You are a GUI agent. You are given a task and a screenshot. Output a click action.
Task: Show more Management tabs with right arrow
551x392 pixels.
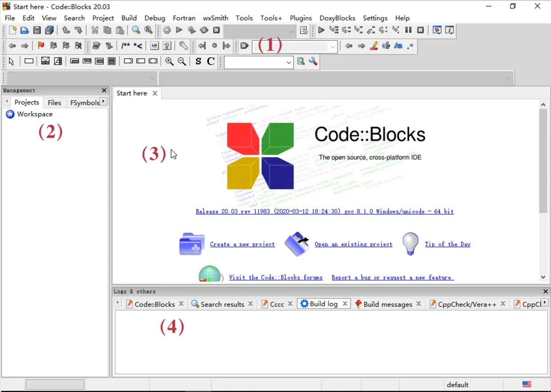click(x=104, y=102)
